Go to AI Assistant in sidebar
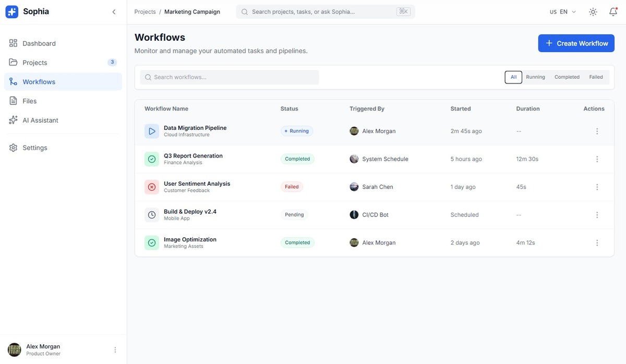The height and width of the screenshot is (364, 626). click(x=40, y=120)
